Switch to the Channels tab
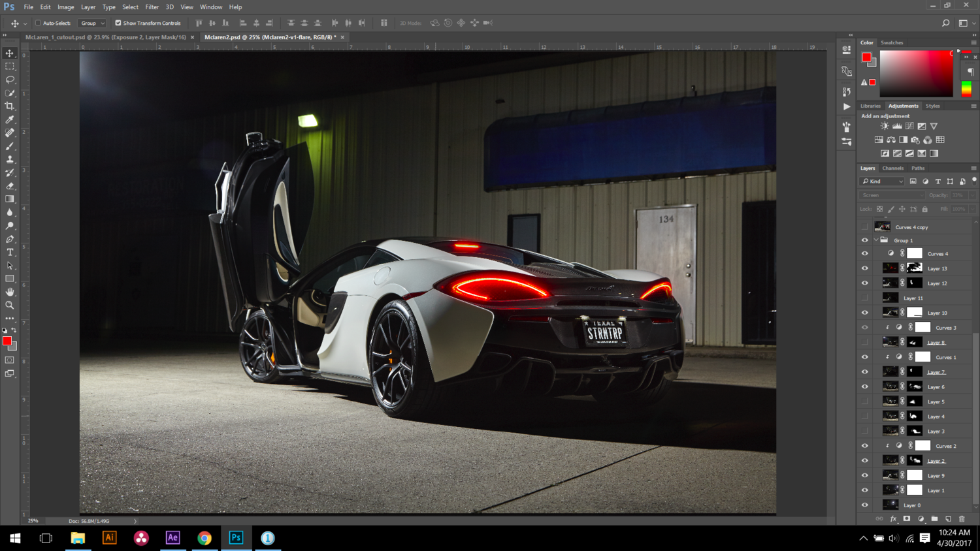Viewport: 980px width, 551px height. (x=892, y=168)
